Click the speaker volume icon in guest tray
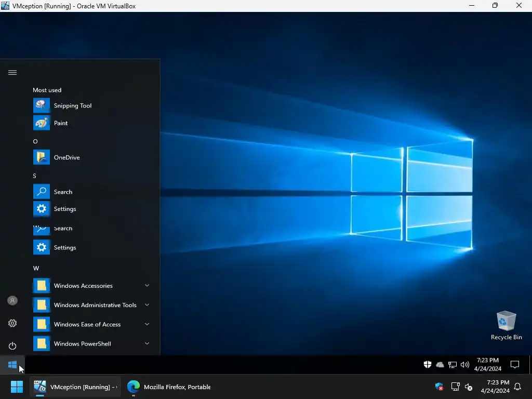 point(465,365)
